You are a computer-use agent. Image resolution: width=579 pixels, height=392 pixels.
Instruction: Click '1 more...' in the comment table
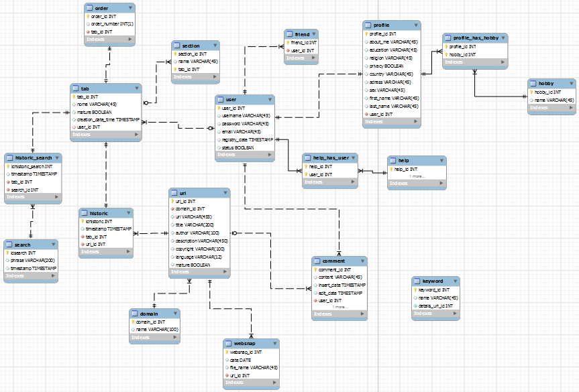[341, 307]
